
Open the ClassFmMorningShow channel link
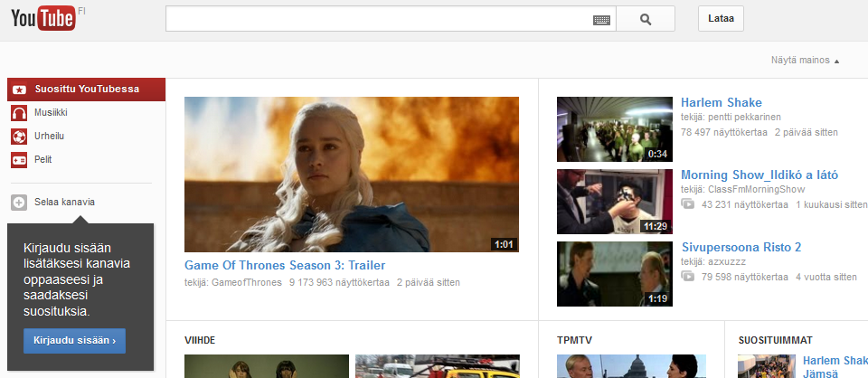(x=755, y=190)
